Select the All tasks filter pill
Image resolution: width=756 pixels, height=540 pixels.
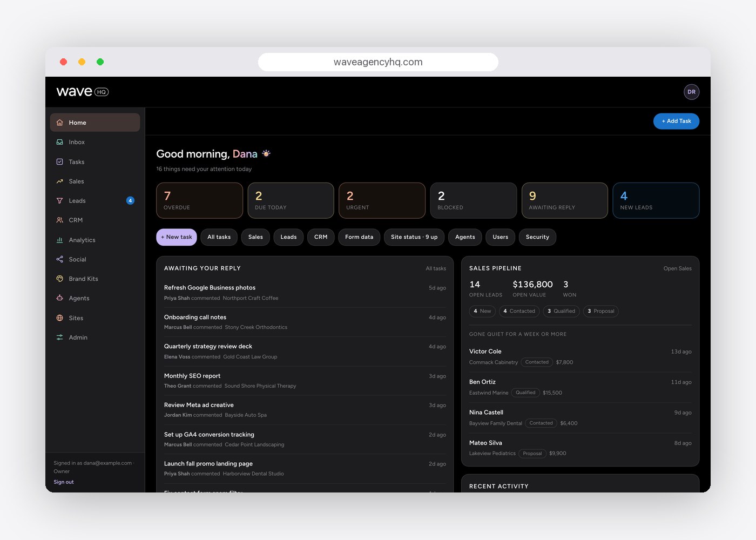(x=219, y=237)
